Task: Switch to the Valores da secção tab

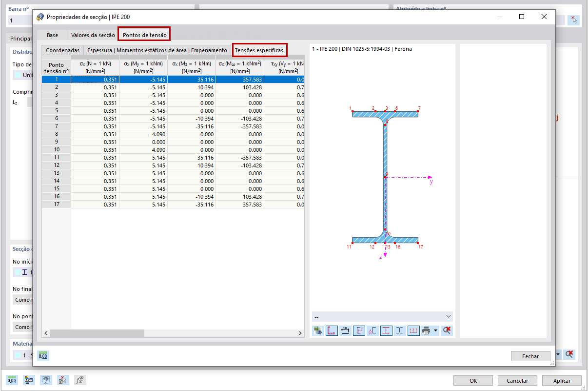Action: pyautogui.click(x=93, y=35)
